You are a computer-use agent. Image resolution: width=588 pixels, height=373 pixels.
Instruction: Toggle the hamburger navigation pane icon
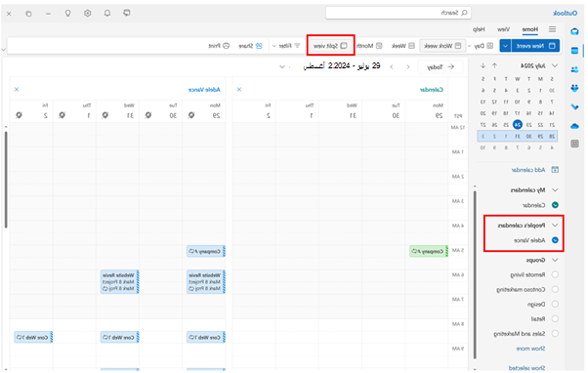point(553,29)
